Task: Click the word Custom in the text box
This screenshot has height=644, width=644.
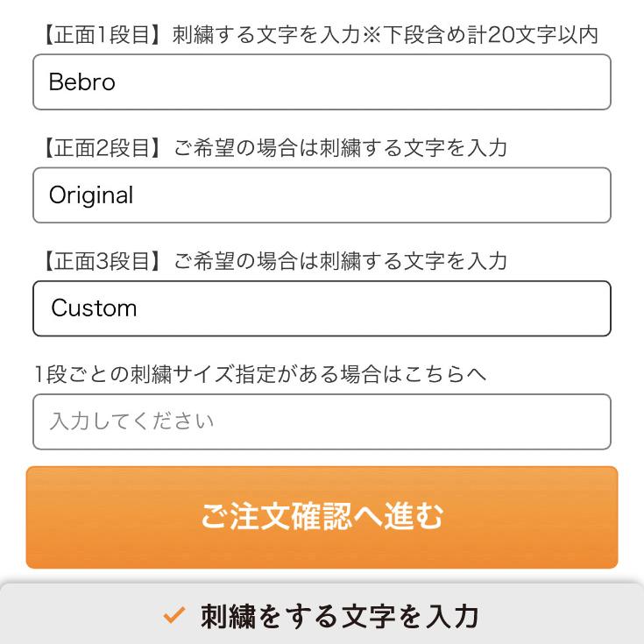Action: pyautogui.click(x=94, y=308)
